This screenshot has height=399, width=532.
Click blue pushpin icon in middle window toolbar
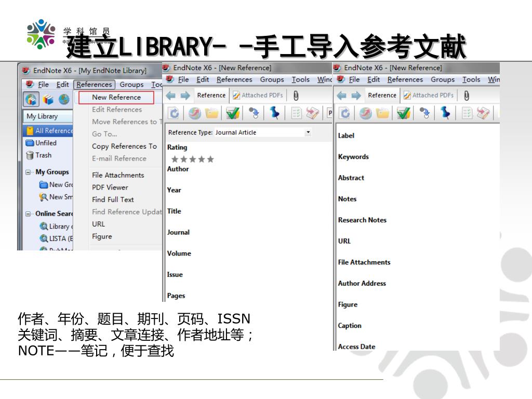(274, 113)
